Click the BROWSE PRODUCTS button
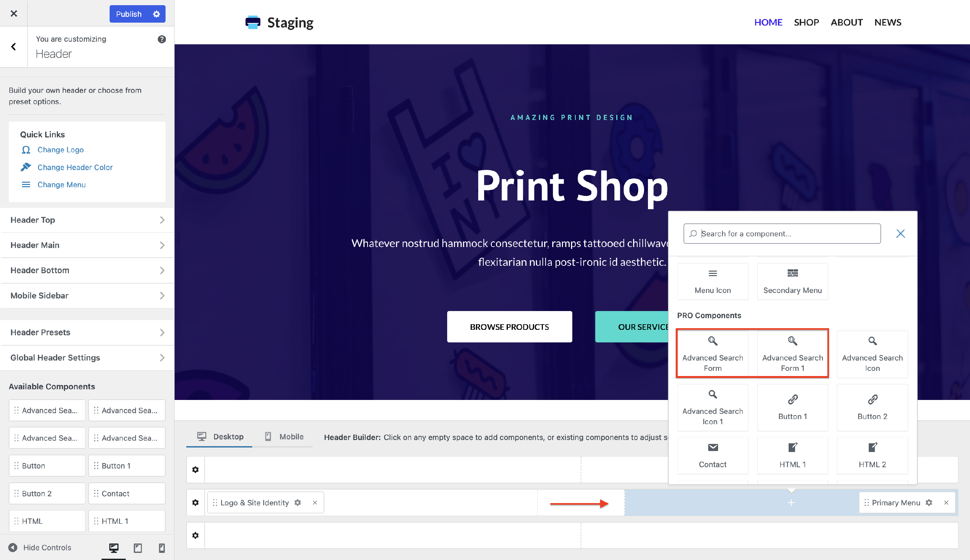This screenshot has width=970, height=560. 509,327
